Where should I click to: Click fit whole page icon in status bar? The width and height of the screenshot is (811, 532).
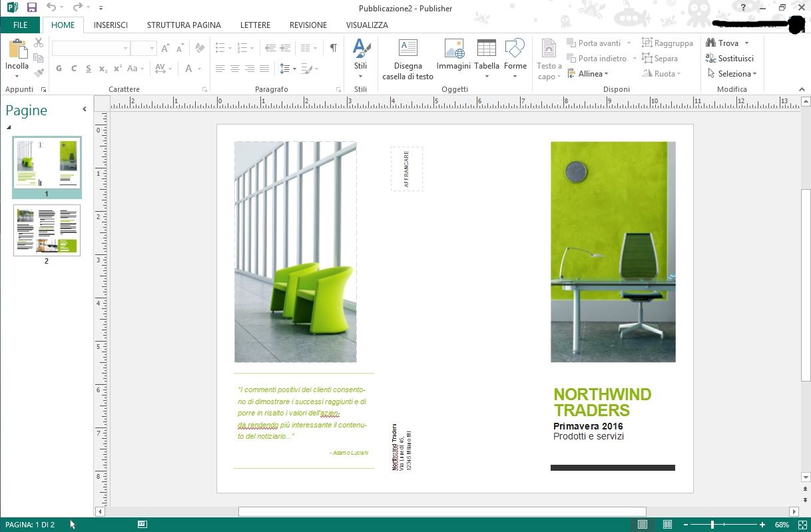(802, 525)
